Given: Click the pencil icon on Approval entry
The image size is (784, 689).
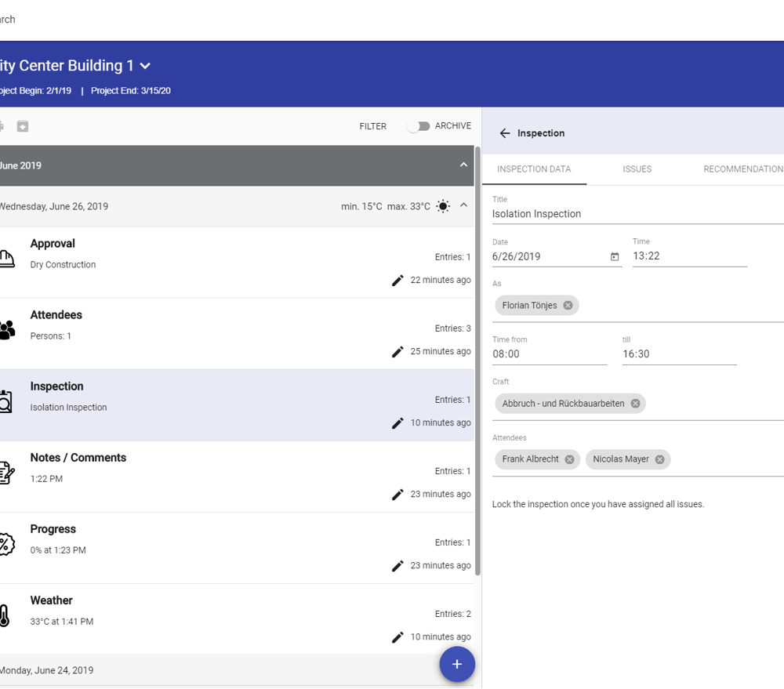Looking at the screenshot, I should pos(397,281).
